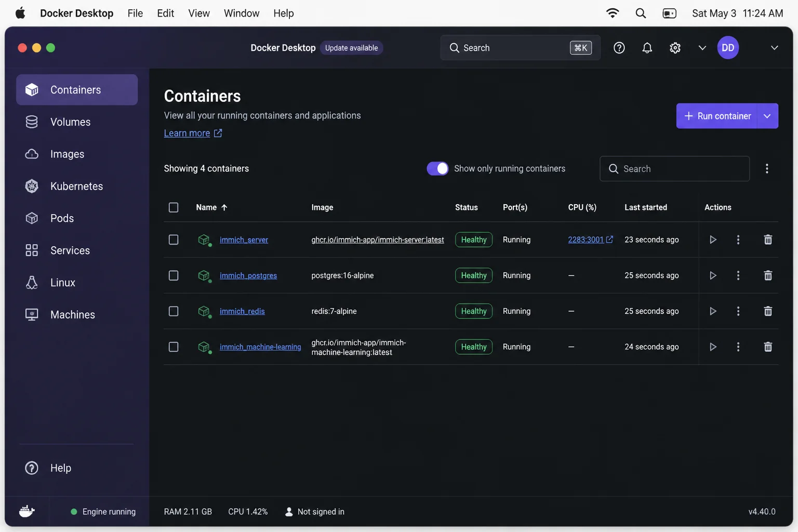Viewport: 798px width, 532px height.
Task: Open more actions for immich_postgres
Action: [738, 275]
